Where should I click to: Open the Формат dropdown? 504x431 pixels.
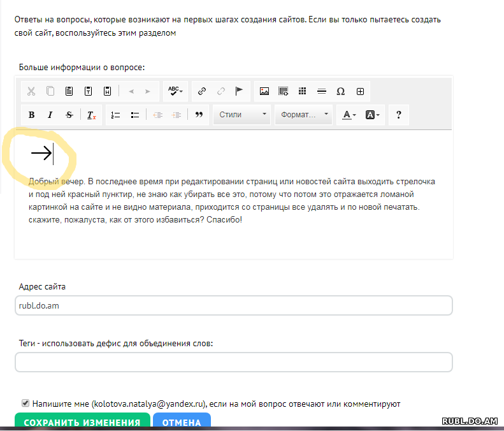click(303, 115)
